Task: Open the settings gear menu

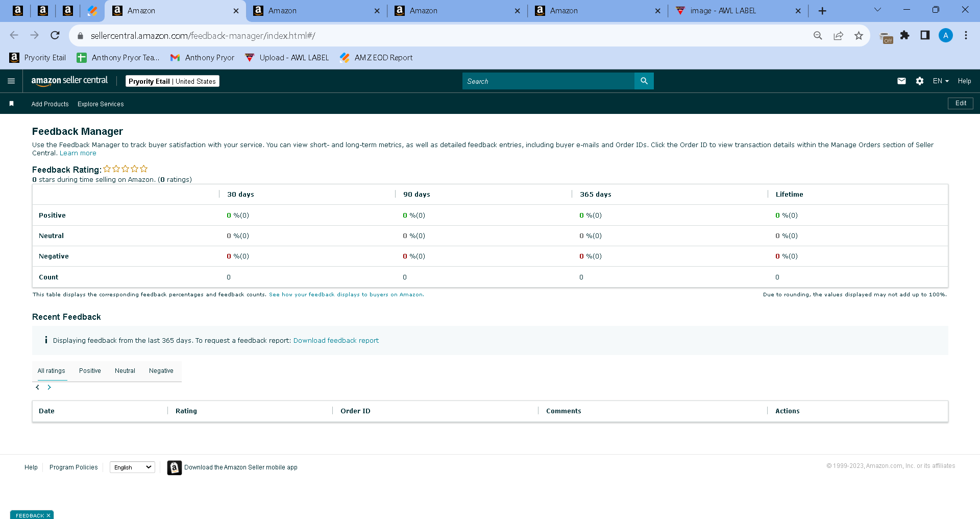Action: 920,81
